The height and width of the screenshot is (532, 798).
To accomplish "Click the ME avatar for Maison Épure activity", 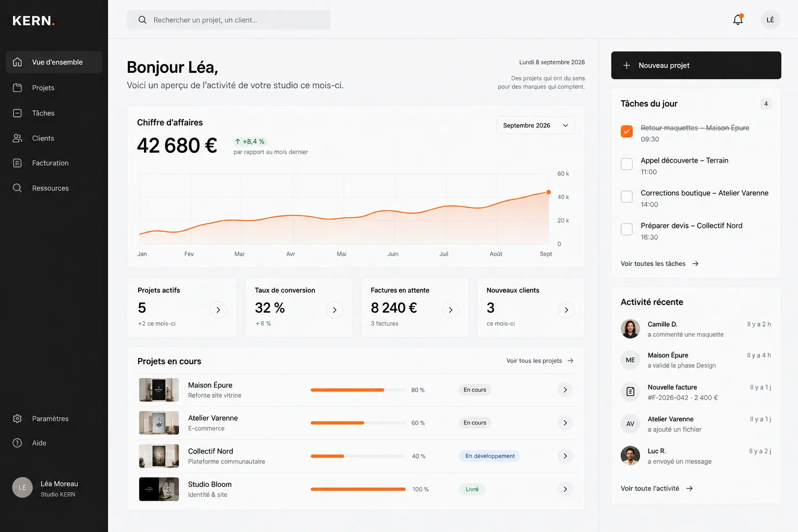I will 630,360.
